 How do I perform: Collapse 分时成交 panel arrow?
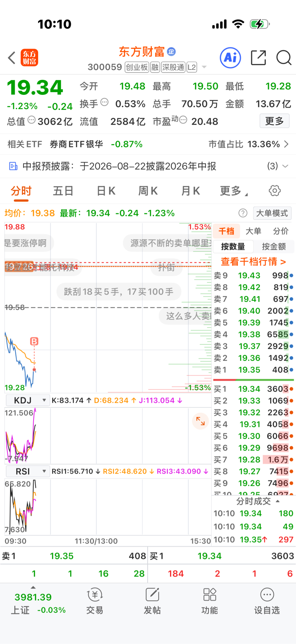(x=277, y=501)
